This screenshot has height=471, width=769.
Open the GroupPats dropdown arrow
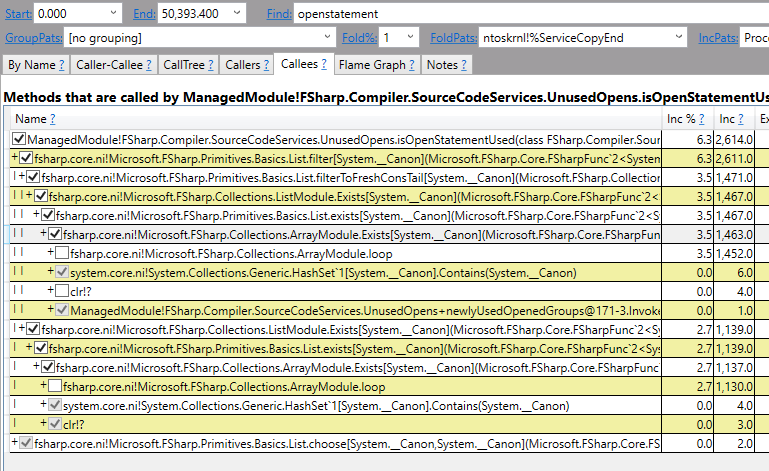click(x=327, y=37)
